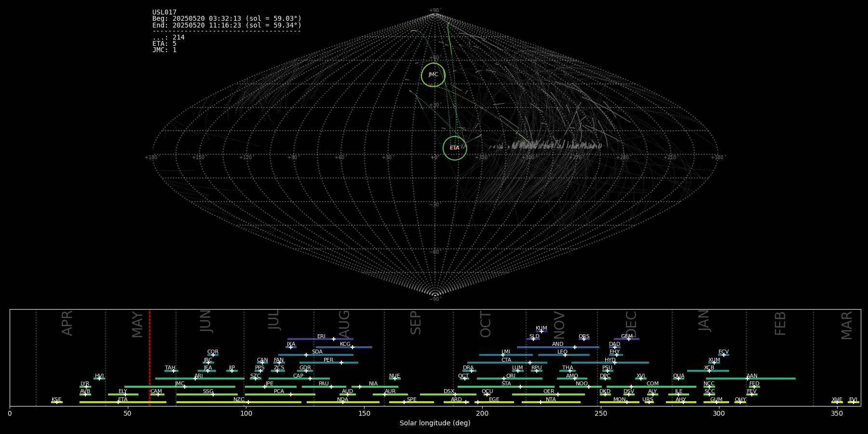Select the LYR shower bar in timeline
The width and height of the screenshot is (868, 434).
pos(85,387)
